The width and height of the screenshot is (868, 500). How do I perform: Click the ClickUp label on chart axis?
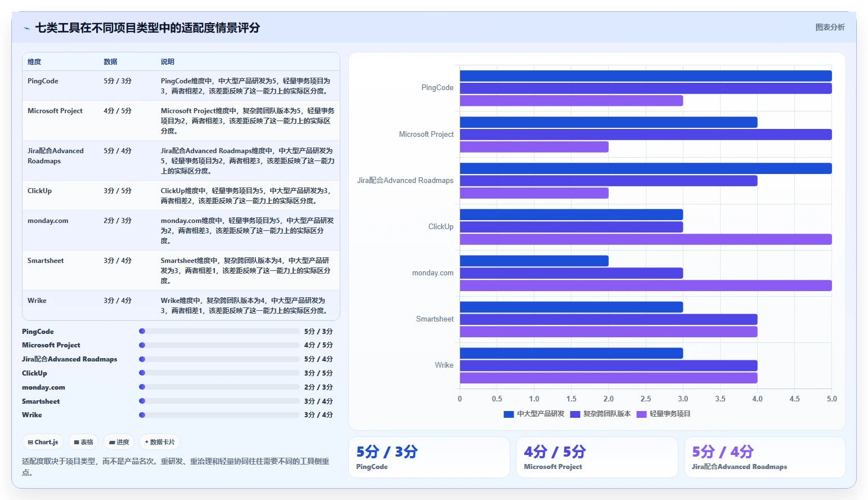[x=441, y=227]
